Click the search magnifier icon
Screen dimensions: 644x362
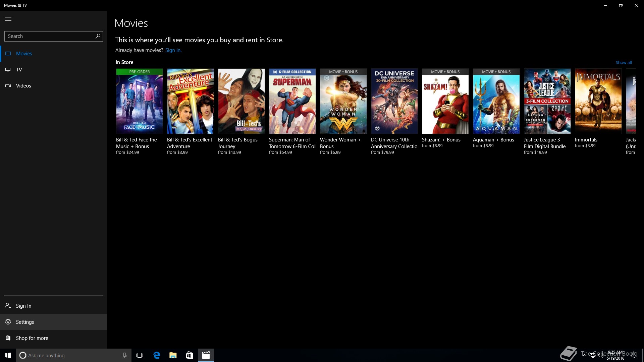click(x=98, y=36)
